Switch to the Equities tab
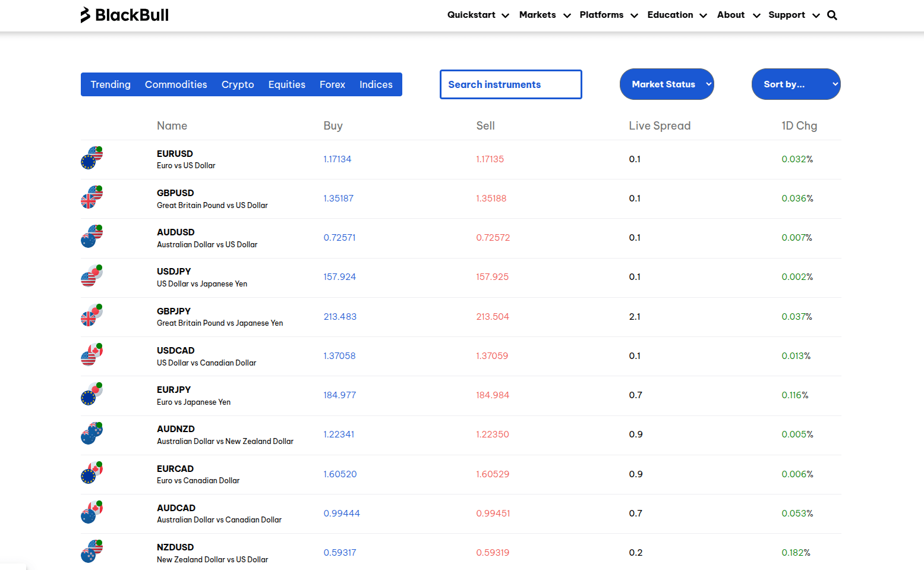 click(x=287, y=84)
